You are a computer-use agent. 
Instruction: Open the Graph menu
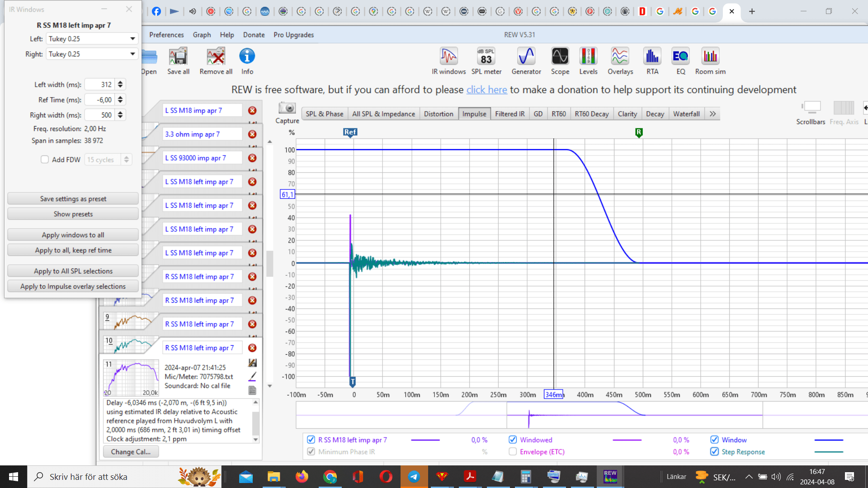click(202, 35)
